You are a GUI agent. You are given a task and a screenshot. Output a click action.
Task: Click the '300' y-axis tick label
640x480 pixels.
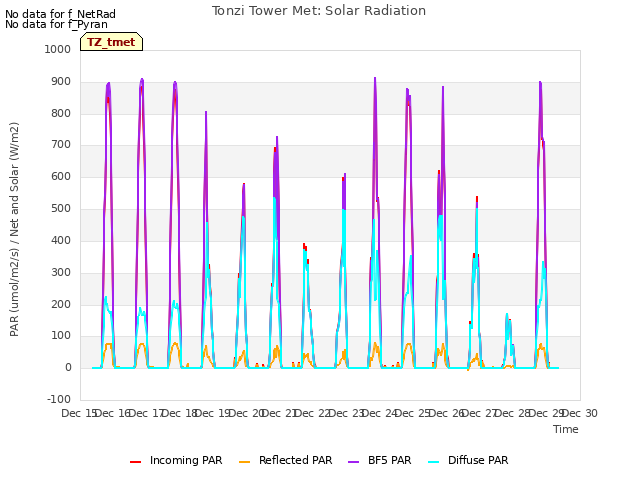61,272
